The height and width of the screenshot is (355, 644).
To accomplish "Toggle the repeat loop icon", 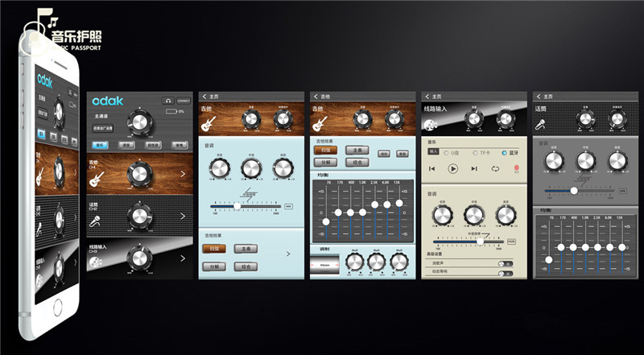I will point(495,168).
